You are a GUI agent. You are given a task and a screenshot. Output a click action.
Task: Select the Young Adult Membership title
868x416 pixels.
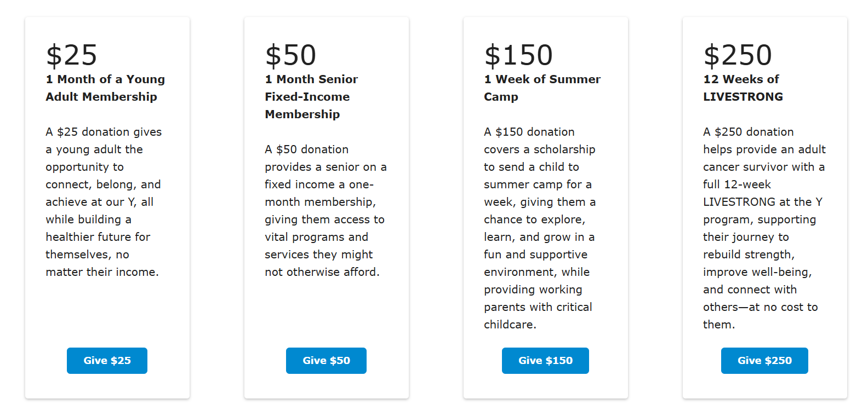pyautogui.click(x=105, y=88)
